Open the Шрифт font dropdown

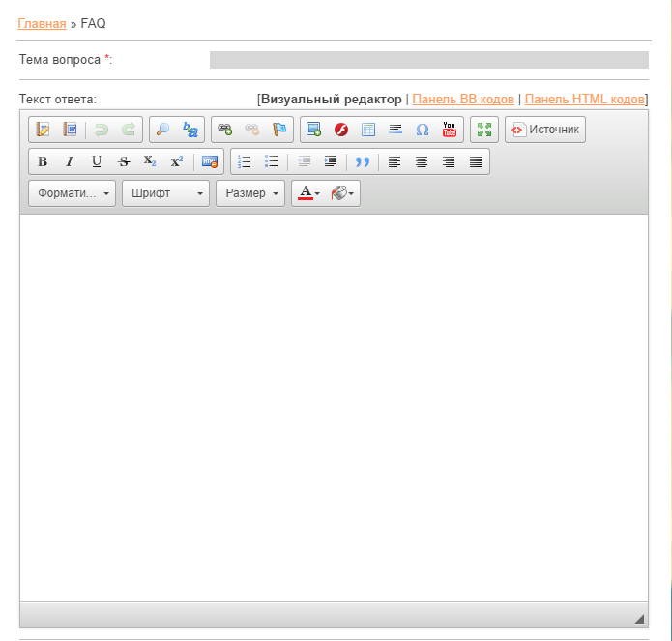point(165,193)
